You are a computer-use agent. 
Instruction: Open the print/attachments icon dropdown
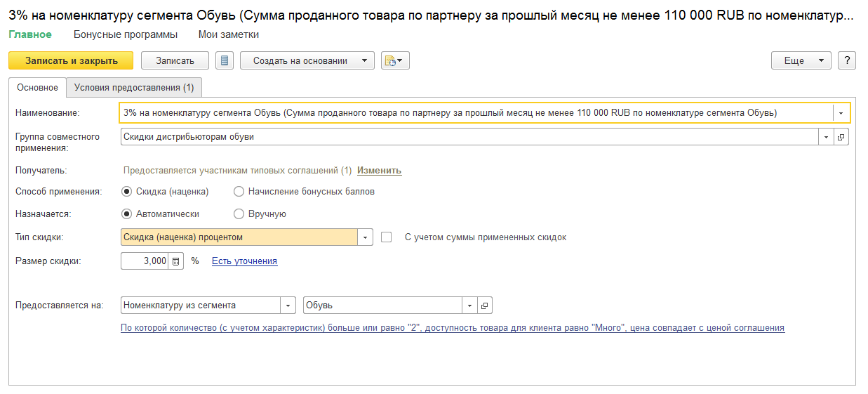coord(395,61)
